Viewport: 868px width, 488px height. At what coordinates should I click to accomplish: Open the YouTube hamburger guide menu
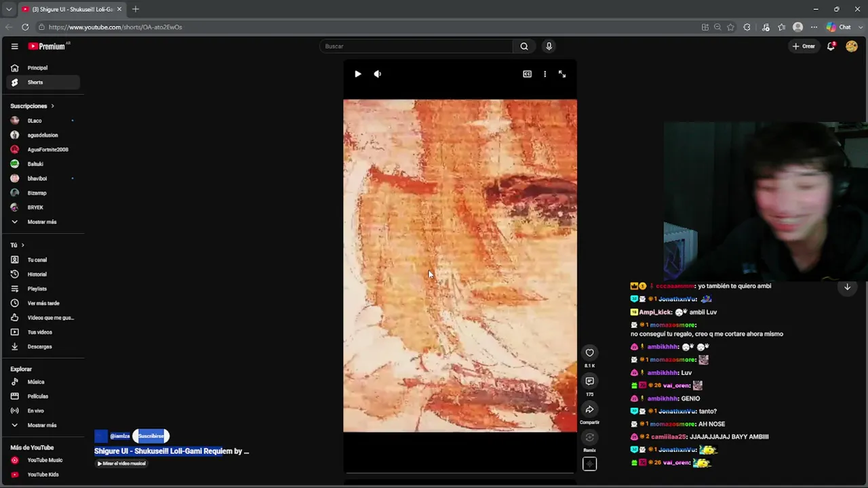(x=14, y=46)
